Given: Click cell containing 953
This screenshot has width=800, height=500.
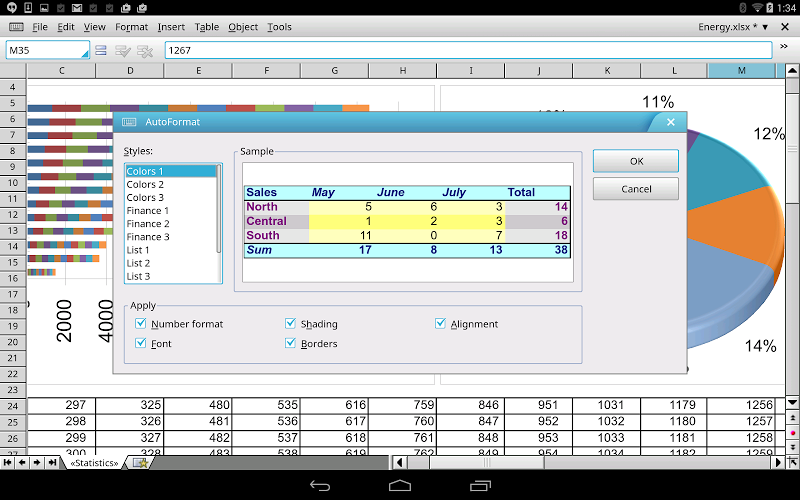Looking at the screenshot, I should 539,438.
